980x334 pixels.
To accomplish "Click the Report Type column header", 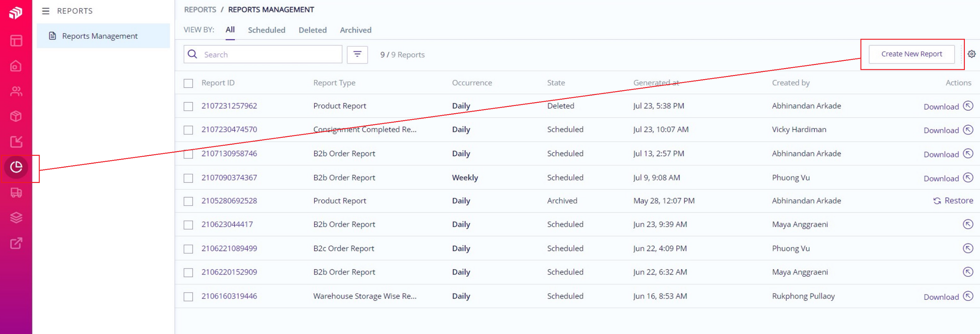I will tap(334, 83).
